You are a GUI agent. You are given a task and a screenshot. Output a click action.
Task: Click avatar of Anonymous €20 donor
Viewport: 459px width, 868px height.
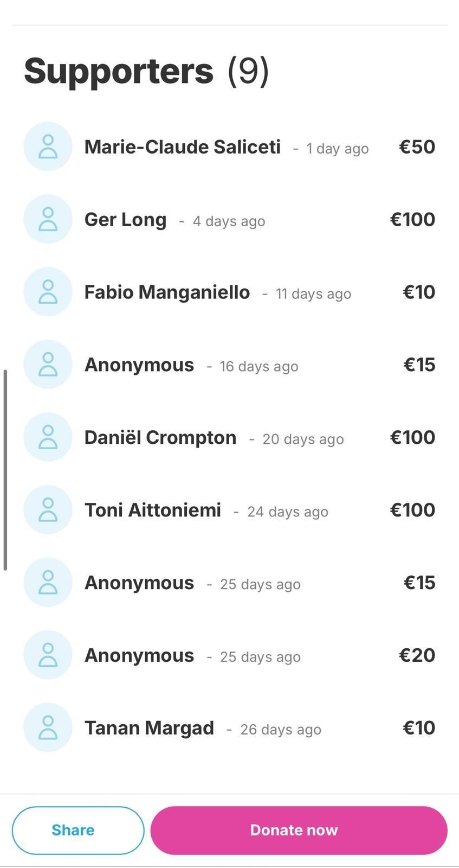(48, 655)
